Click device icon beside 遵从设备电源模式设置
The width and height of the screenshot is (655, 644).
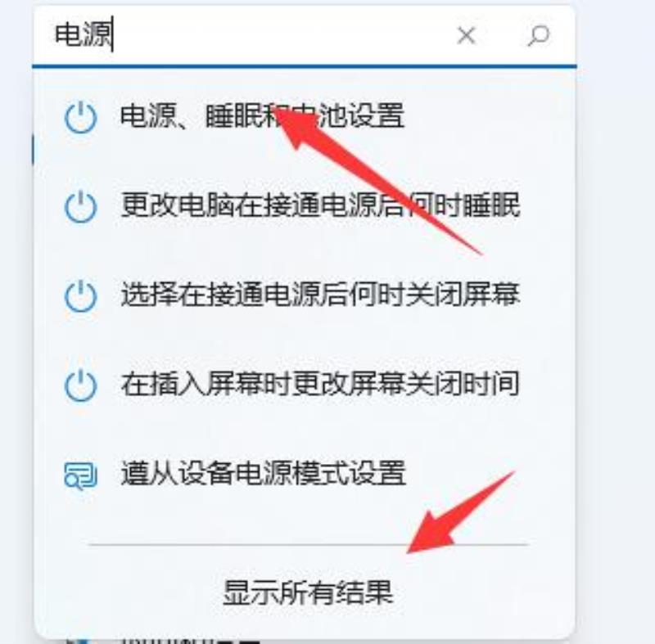[80, 475]
